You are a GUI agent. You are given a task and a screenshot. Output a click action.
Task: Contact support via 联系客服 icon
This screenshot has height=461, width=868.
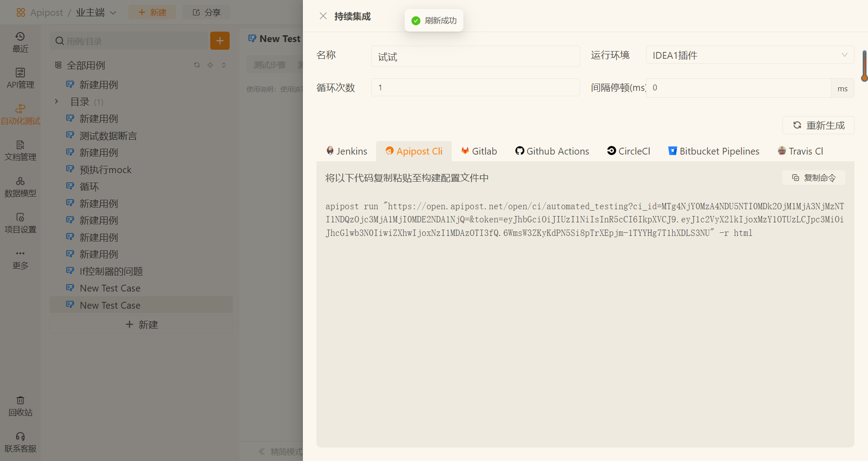tap(20, 442)
